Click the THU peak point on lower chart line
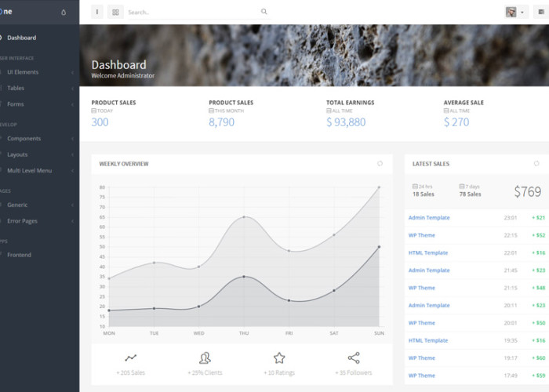 click(x=244, y=277)
